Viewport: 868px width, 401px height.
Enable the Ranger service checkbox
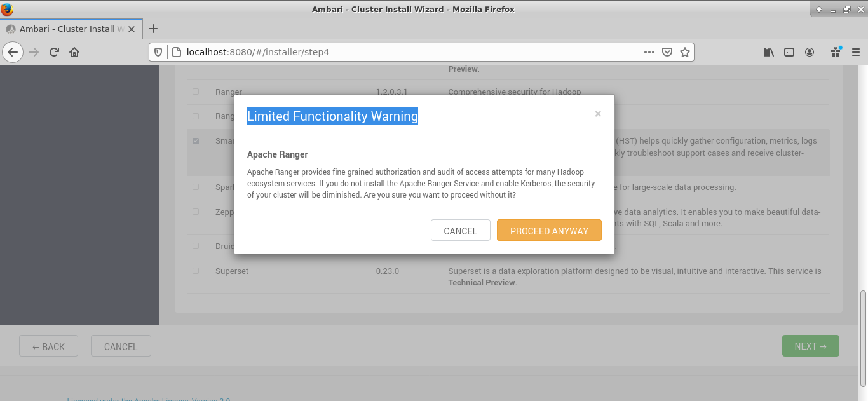(x=196, y=92)
